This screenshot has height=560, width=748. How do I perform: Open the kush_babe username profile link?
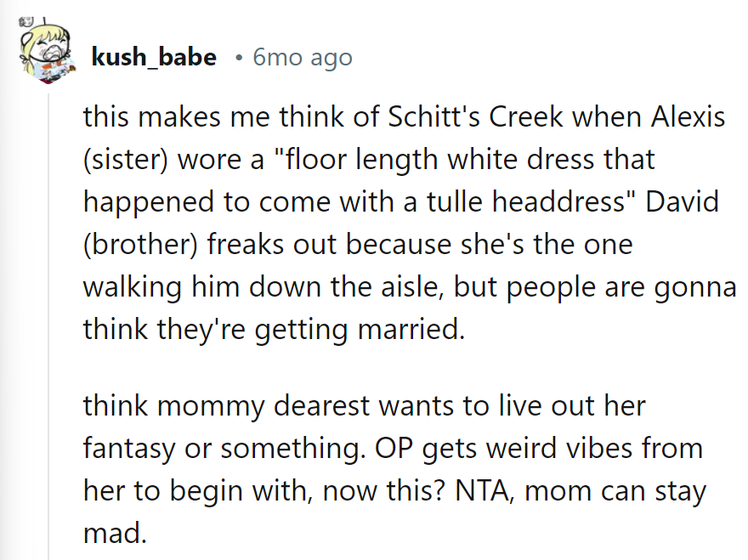pos(154,57)
